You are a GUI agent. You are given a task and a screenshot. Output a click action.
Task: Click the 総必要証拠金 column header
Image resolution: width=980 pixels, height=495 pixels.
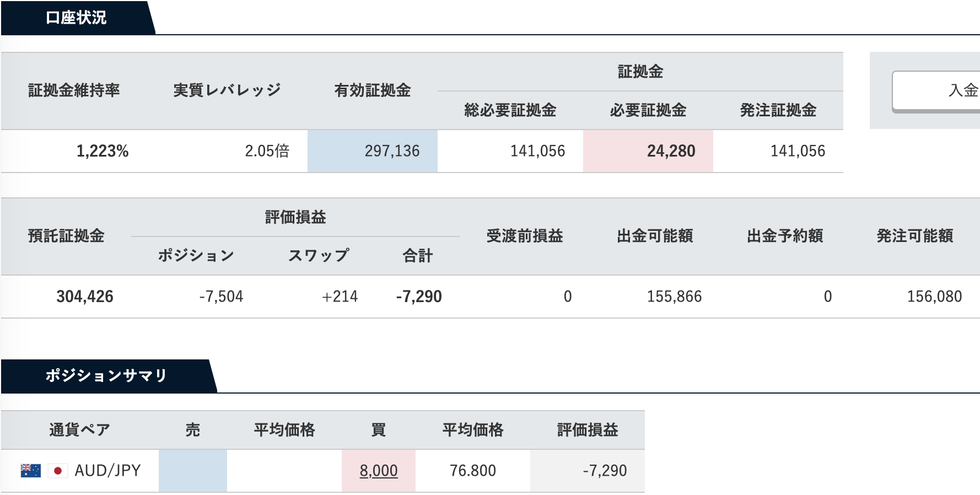[x=510, y=110]
